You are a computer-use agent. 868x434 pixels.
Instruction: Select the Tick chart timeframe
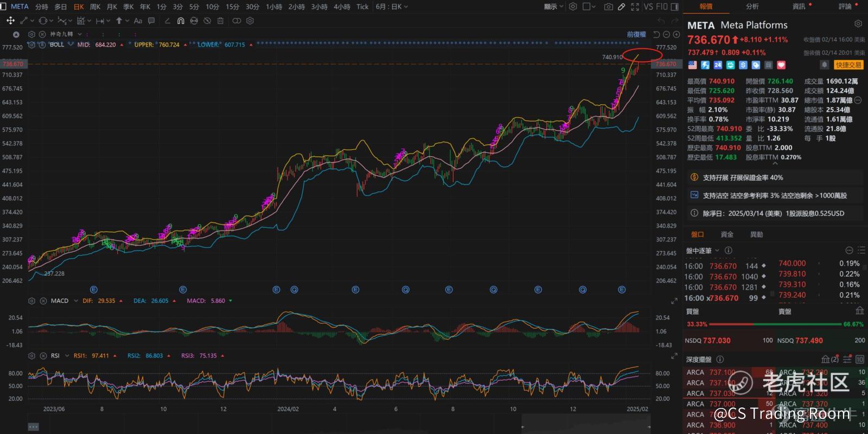point(362,7)
